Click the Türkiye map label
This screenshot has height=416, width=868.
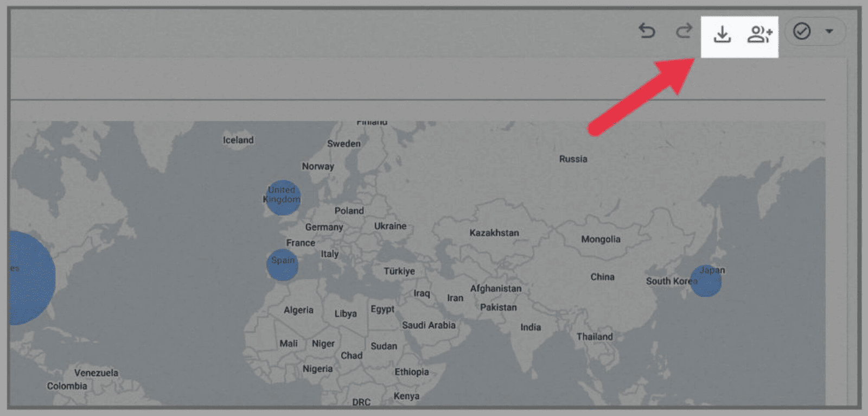pos(399,271)
